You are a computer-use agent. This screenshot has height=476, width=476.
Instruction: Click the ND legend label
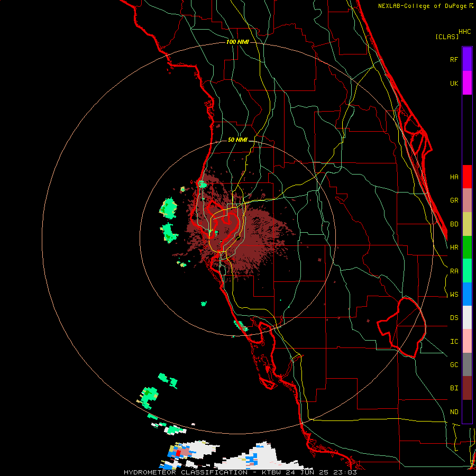[x=454, y=412]
